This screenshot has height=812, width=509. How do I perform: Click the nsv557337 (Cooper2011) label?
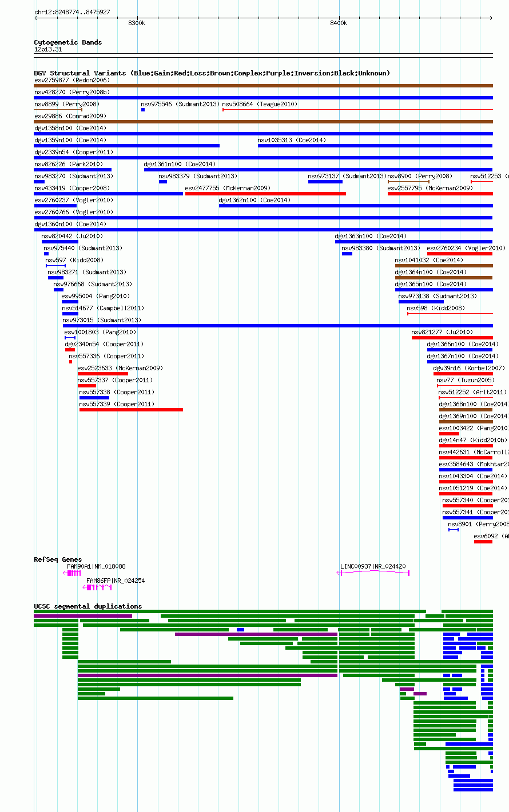115,380
